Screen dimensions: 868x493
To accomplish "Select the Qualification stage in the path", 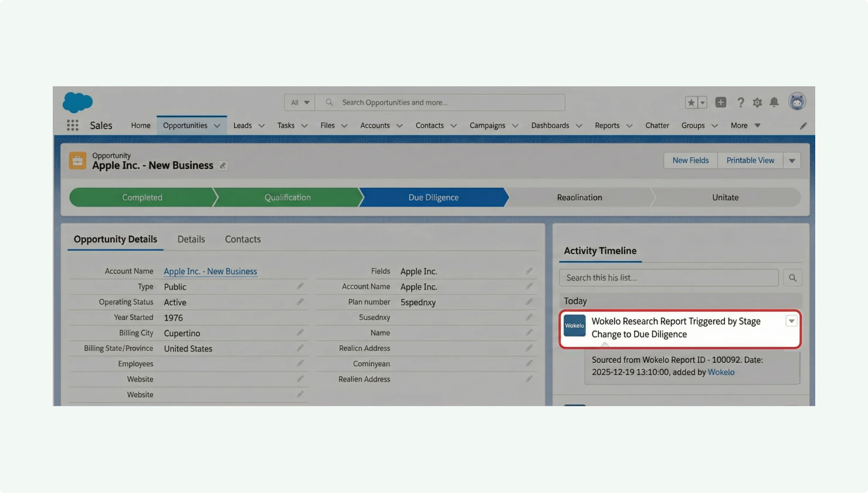I will [x=287, y=197].
